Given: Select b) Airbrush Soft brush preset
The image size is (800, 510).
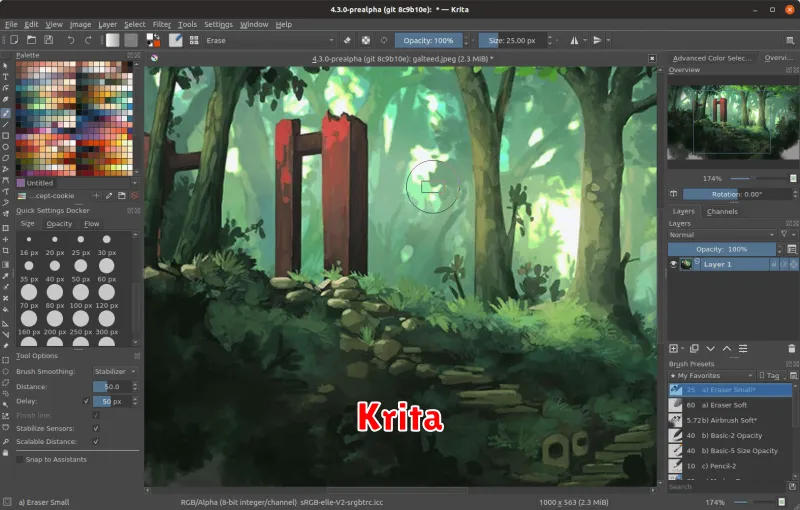Looking at the screenshot, I should (730, 420).
